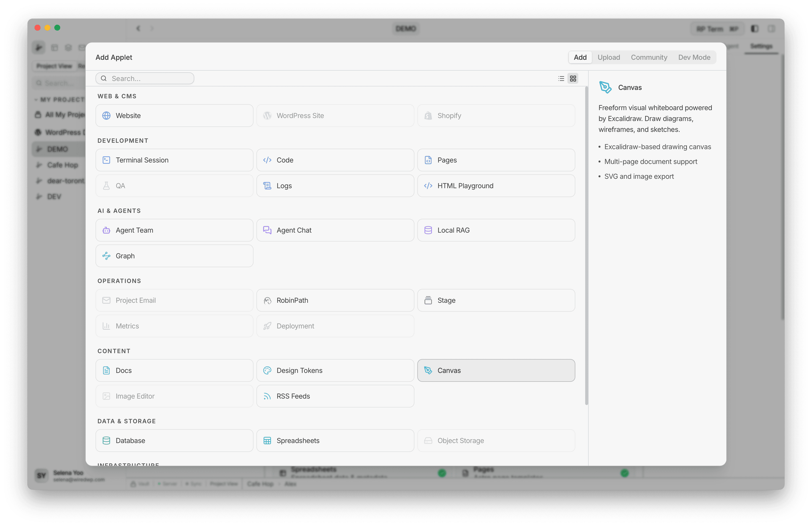The image size is (812, 526).
Task: Click the Object Storage drive icon
Action: (428, 440)
